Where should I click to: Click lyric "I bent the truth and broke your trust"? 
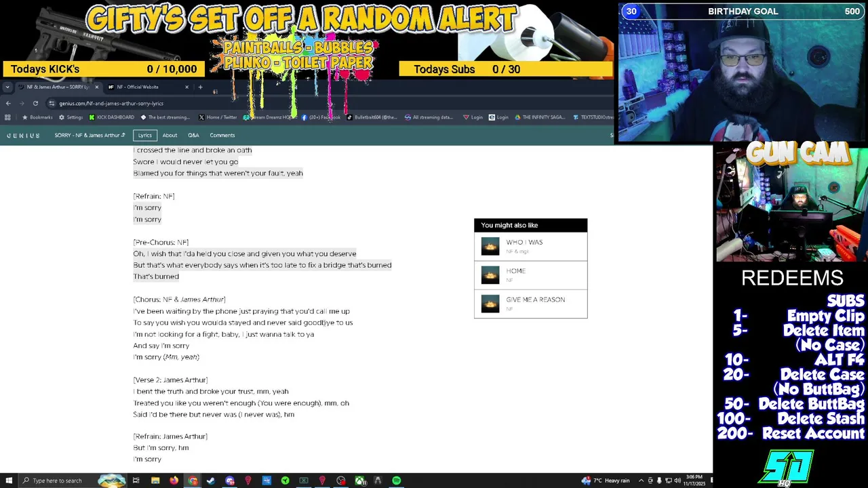click(x=211, y=391)
